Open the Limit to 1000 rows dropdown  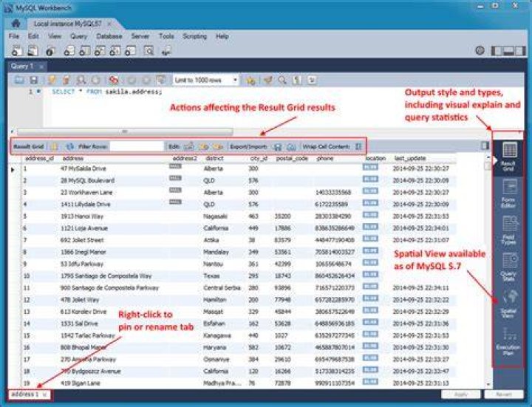tap(205, 80)
